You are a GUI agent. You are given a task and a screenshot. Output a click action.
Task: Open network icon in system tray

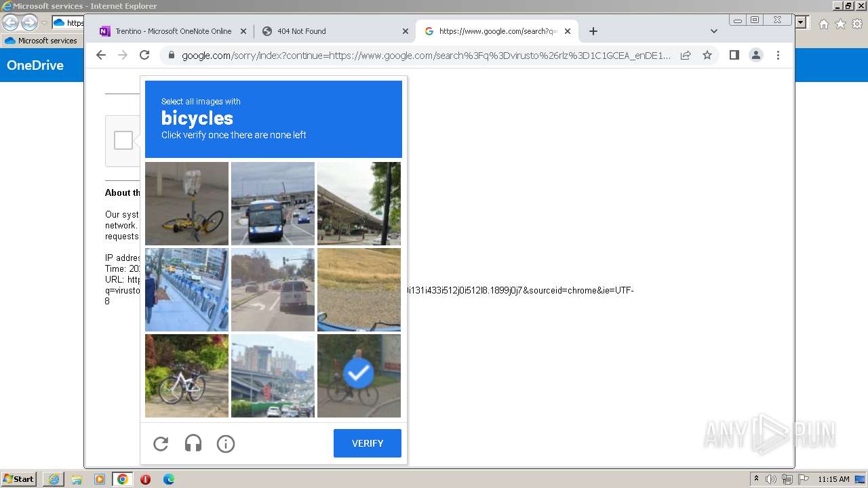click(x=787, y=479)
